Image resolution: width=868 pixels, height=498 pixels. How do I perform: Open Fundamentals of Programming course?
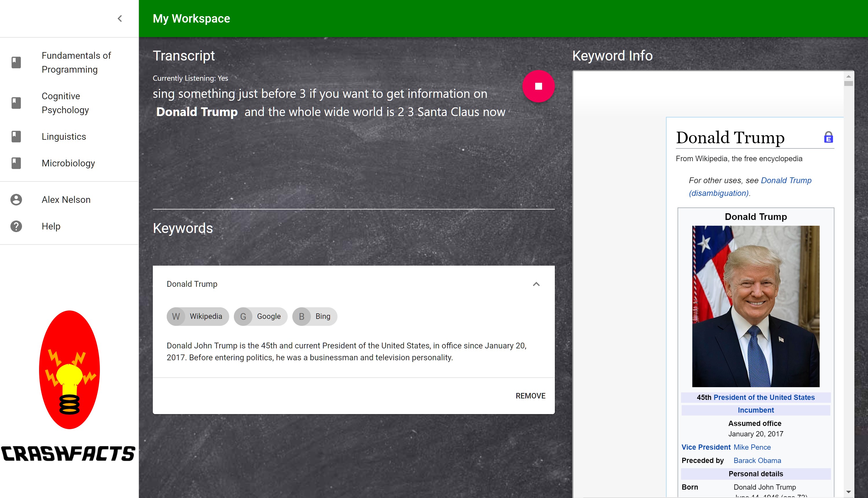[69, 63]
